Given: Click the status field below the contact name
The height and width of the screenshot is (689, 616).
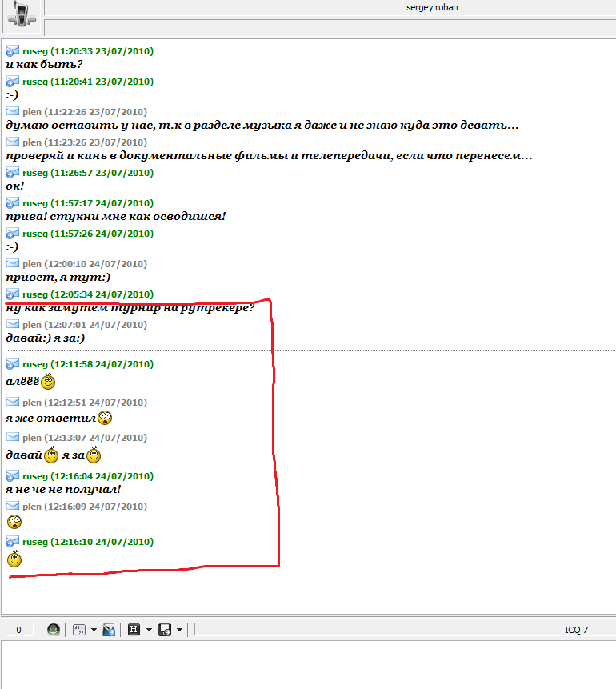Looking at the screenshot, I should click(x=330, y=27).
